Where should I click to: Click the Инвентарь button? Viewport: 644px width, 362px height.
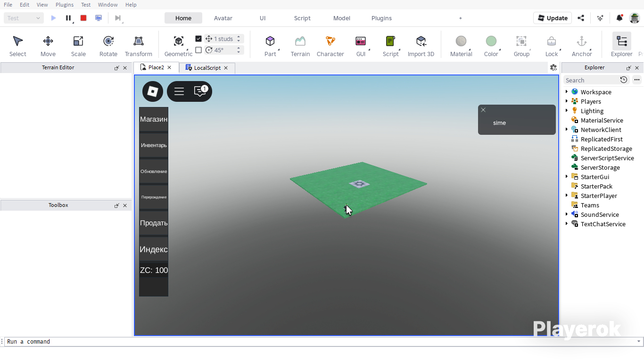click(154, 145)
